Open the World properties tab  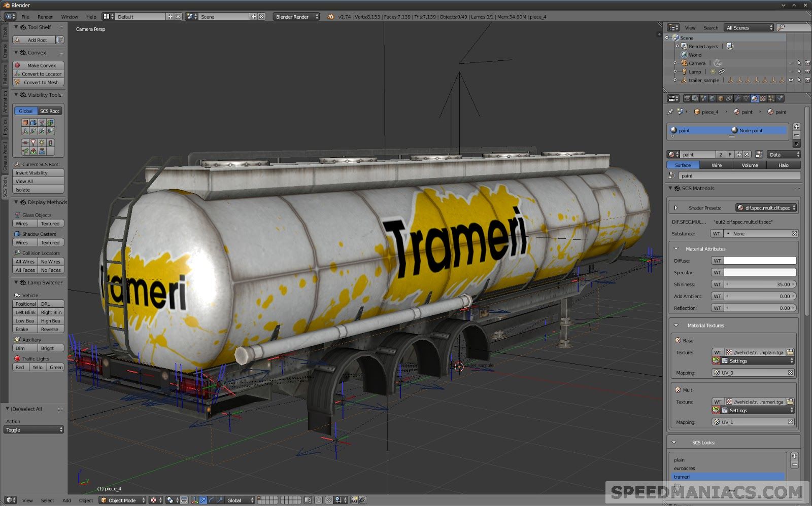(x=712, y=99)
